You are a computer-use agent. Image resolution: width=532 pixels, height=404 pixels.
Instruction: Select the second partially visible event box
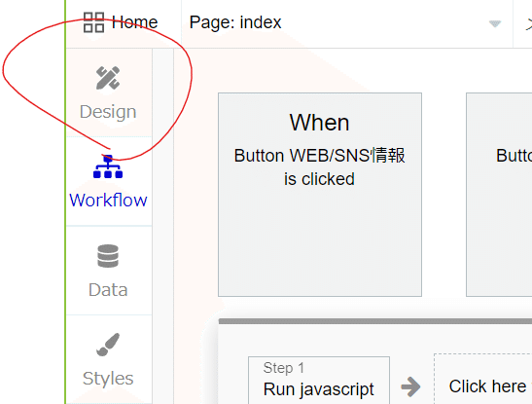(x=499, y=195)
